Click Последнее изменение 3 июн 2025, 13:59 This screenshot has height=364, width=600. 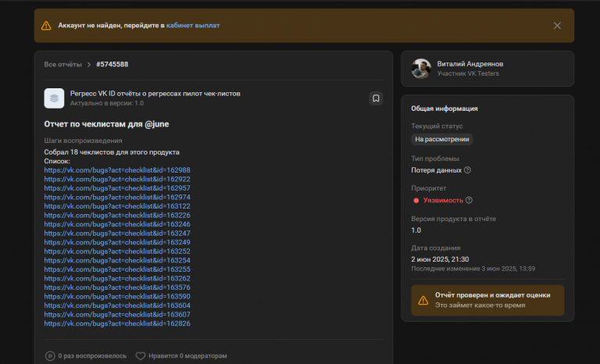coord(473,269)
